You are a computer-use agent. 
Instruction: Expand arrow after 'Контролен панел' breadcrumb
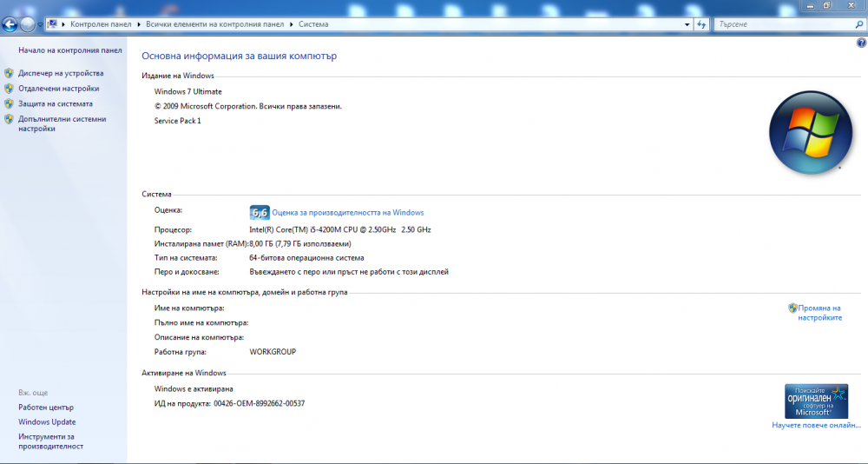coord(139,24)
